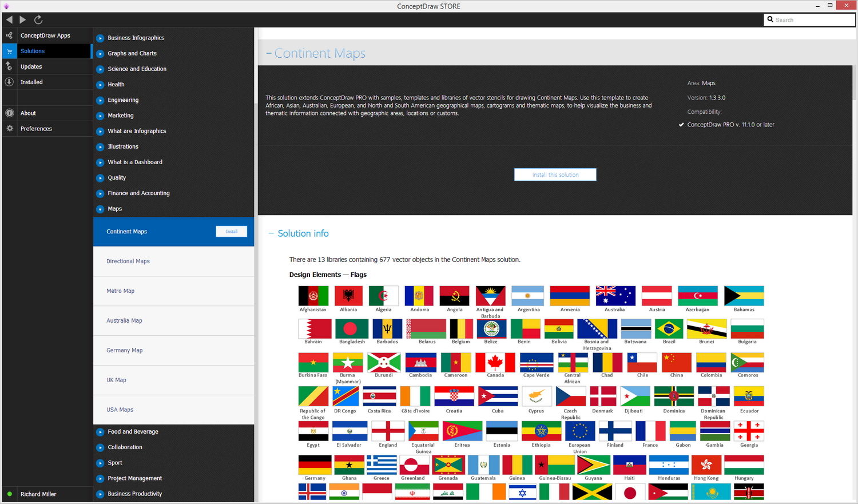Click Install next to Continent Maps
The image size is (858, 504).
[232, 231]
